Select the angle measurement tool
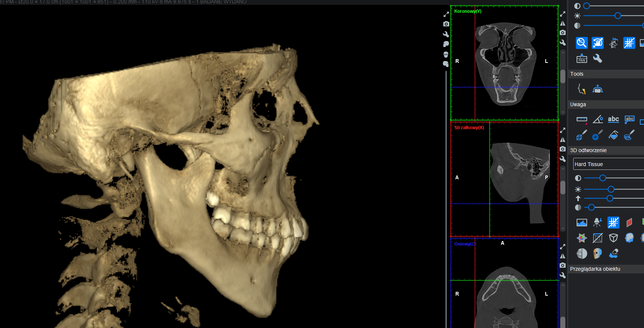Image resolution: width=644 pixels, height=328 pixels. point(597,120)
